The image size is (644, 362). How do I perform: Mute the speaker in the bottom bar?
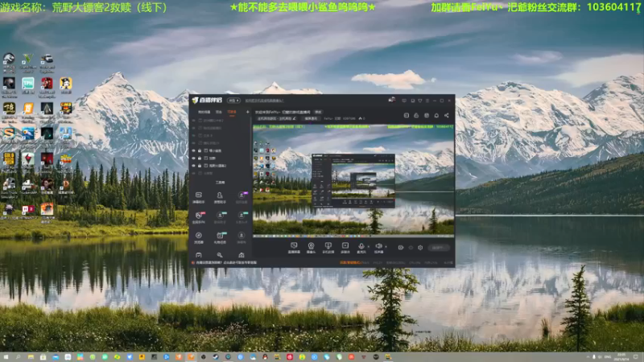pos(378,248)
